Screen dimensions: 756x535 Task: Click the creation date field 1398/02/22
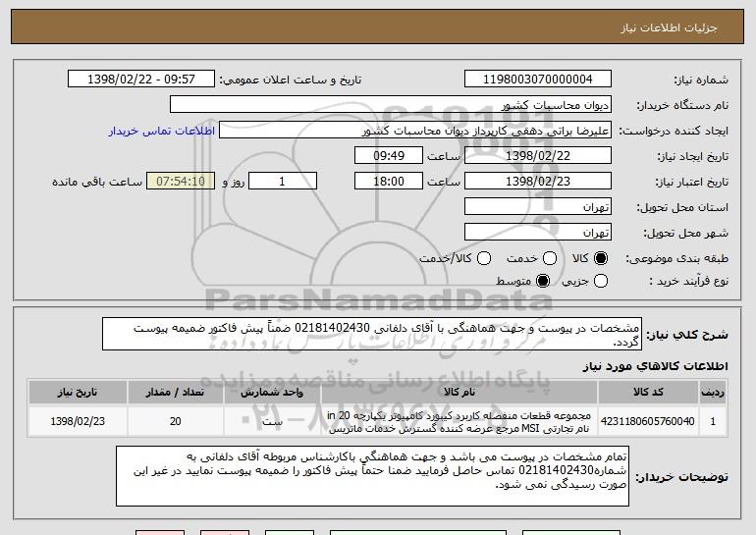538,156
